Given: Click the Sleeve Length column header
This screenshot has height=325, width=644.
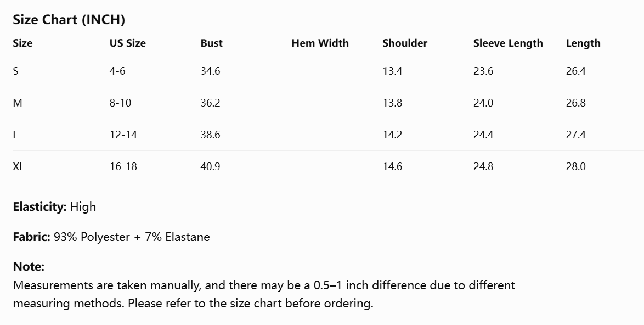Looking at the screenshot, I should (x=508, y=43).
